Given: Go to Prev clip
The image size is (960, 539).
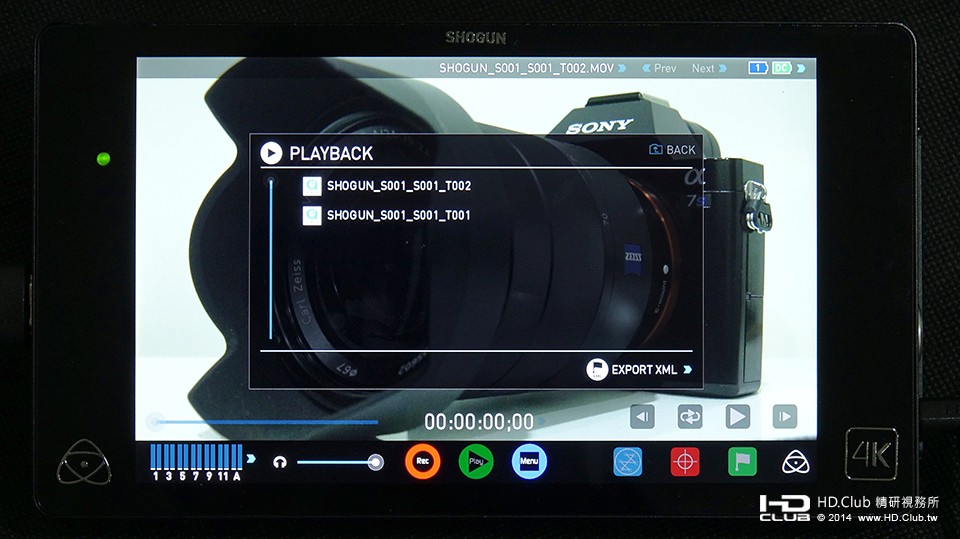Looking at the screenshot, I should point(659,69).
